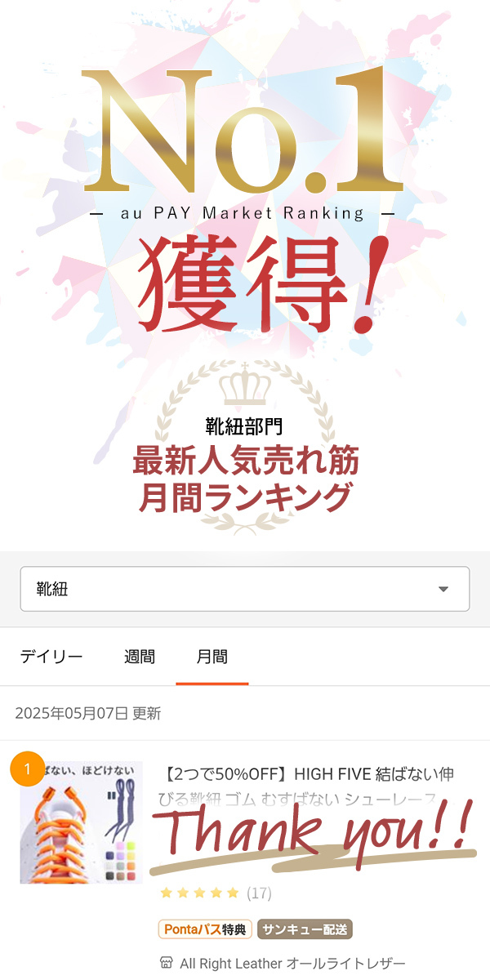Switch to the デイリー tab
490x980 pixels.
pyautogui.click(x=51, y=657)
